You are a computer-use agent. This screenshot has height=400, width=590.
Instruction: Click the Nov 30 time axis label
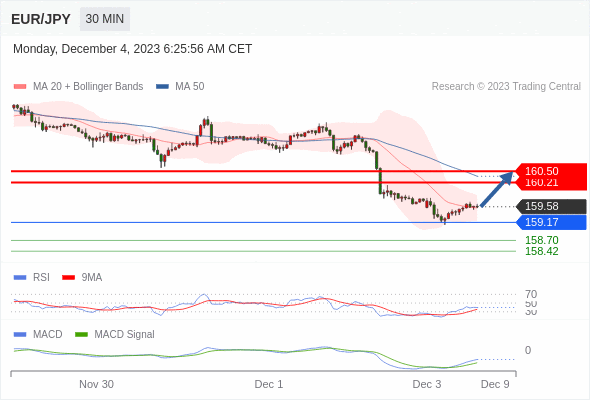tap(96, 384)
